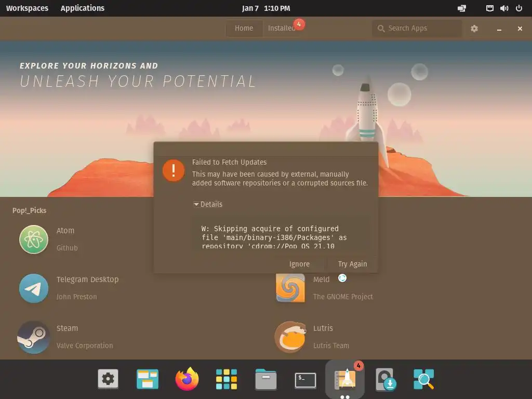This screenshot has width=532, height=399.
Task: Open the Workspaces menu
Action: 27,8
